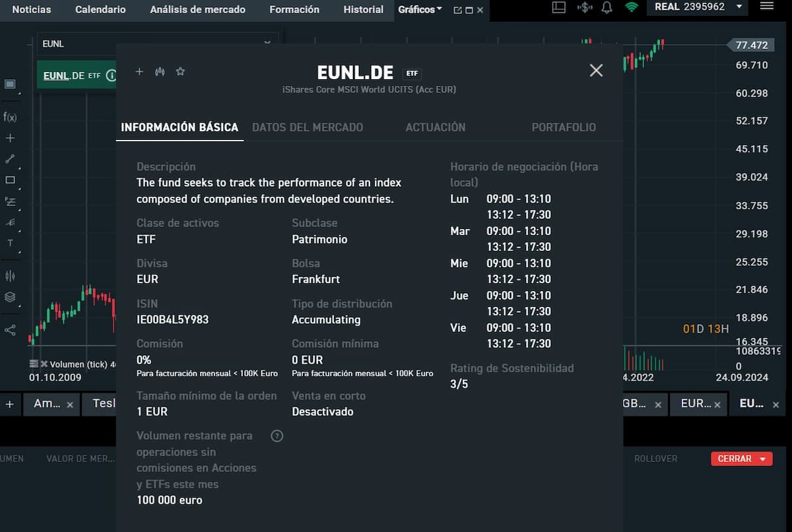Open the Análisis de mercado menu

coord(197,9)
